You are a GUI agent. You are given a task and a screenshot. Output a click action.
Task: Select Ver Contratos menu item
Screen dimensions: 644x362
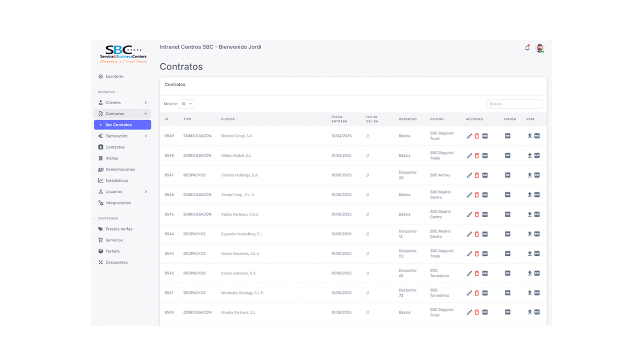pos(123,125)
